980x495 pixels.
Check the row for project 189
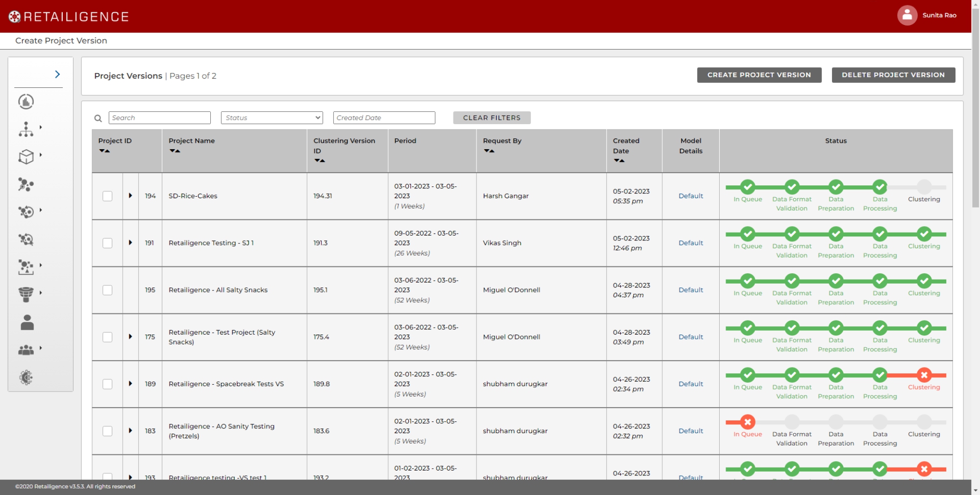[x=107, y=384]
